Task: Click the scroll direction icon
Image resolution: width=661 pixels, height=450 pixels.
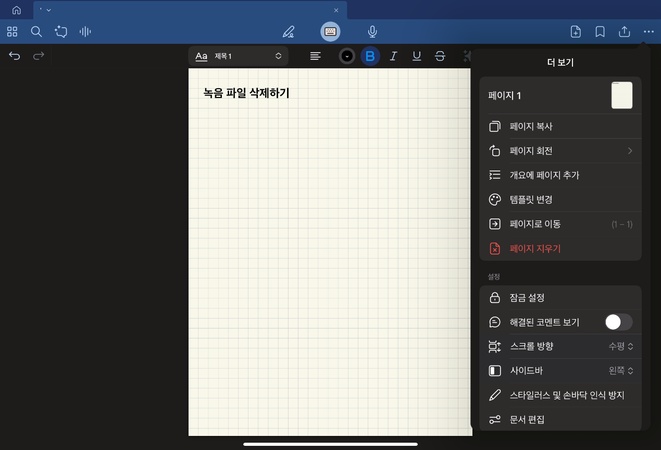Action: (x=495, y=346)
